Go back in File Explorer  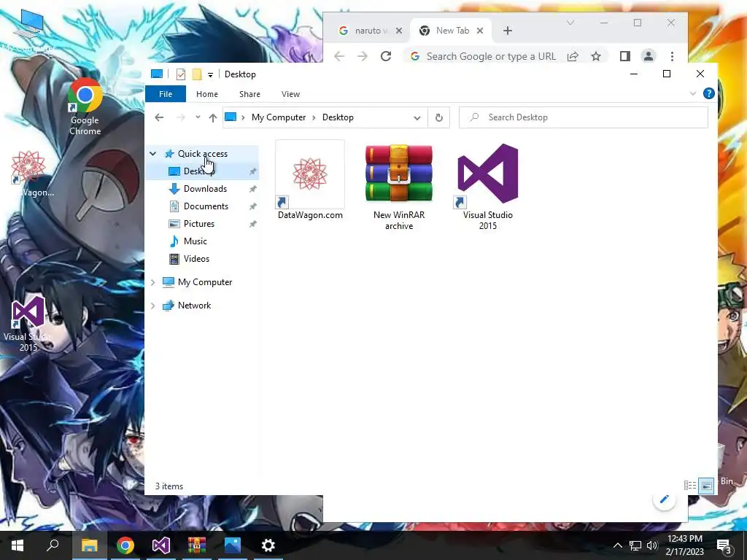point(159,117)
